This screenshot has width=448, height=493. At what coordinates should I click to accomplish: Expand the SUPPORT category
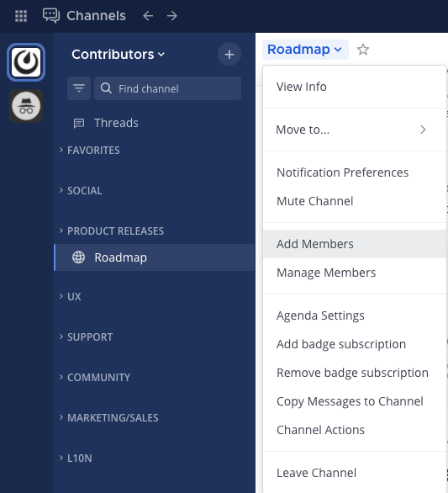86,337
